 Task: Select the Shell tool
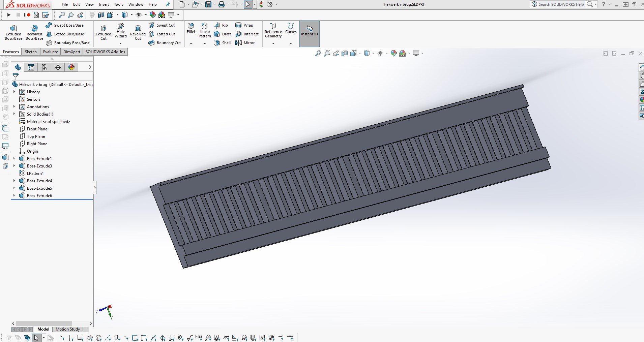coord(223,43)
